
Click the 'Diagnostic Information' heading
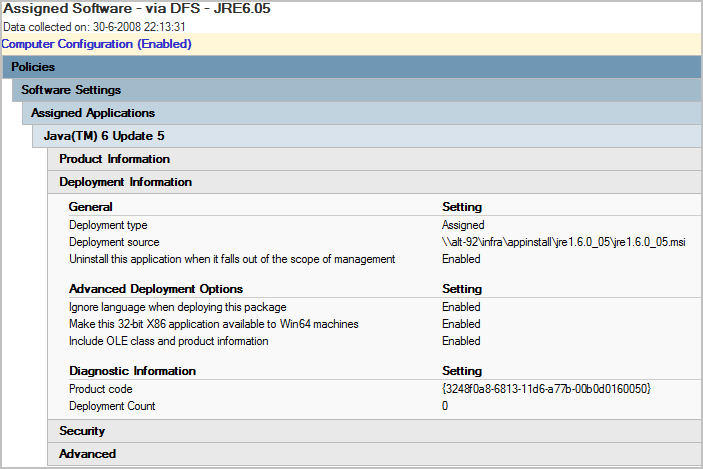(x=132, y=371)
